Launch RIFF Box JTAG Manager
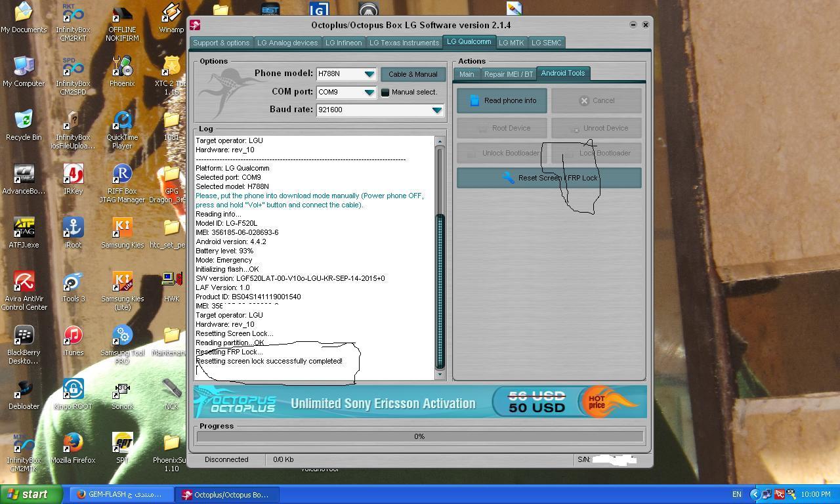Viewport: 840px width, 504px height. pyautogui.click(x=122, y=183)
